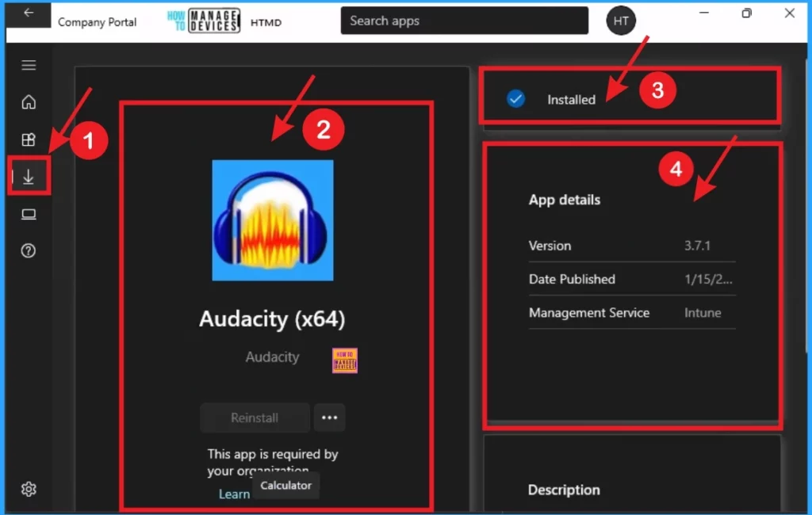This screenshot has height=515, width=812.
Task: Click the Audacity (x64) app title
Action: [273, 319]
